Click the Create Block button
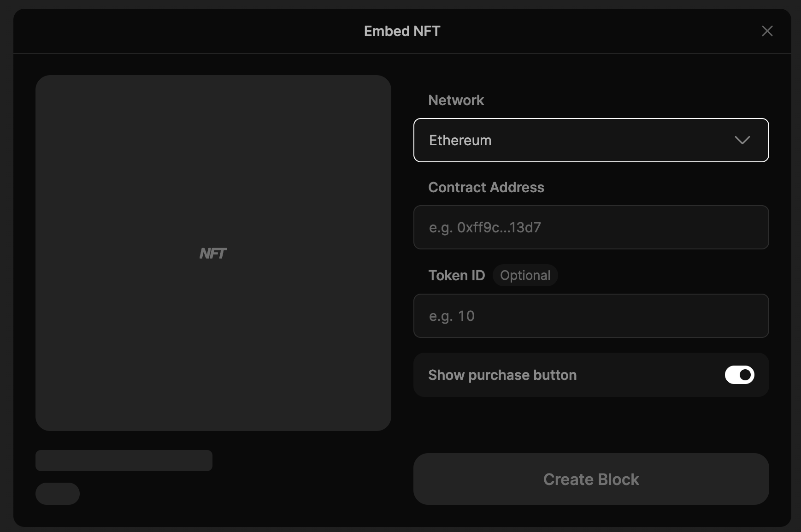 pos(591,479)
